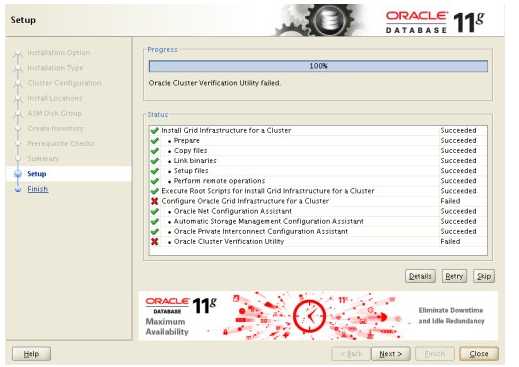The image size is (519, 367).
Task: Select the Prerequisite Checks step
Action: point(61,143)
